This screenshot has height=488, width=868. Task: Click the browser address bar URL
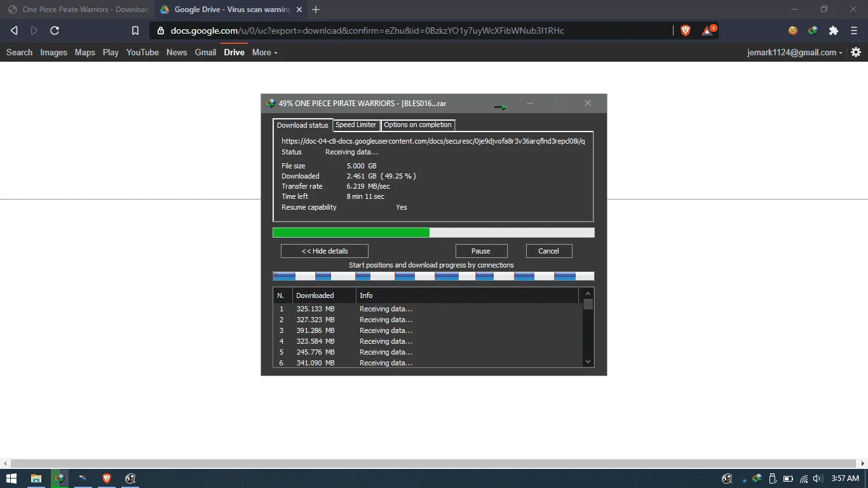367,30
